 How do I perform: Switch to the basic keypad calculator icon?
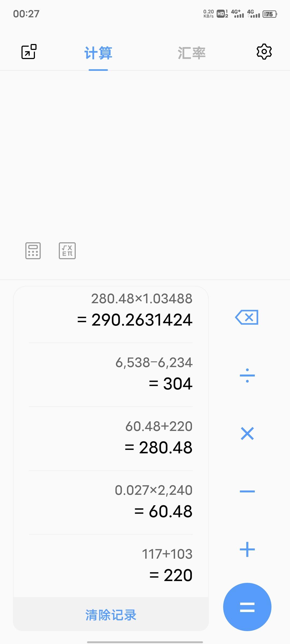pos(33,251)
